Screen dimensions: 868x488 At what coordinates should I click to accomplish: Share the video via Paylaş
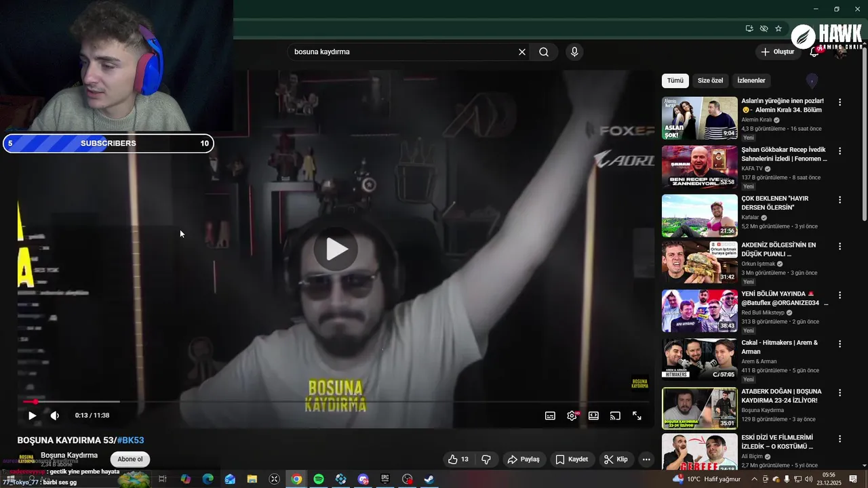point(524,460)
